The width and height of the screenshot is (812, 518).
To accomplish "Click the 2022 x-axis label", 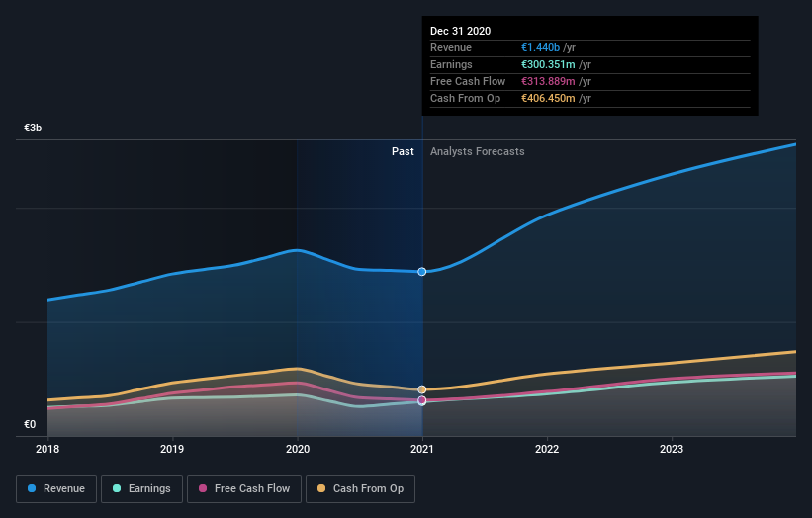I will coord(547,449).
